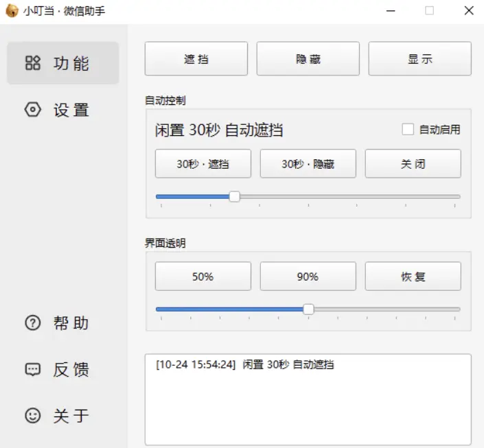484x448 pixels.
Task: Select the 30秒·隐藏 preset button
Action: click(x=308, y=164)
